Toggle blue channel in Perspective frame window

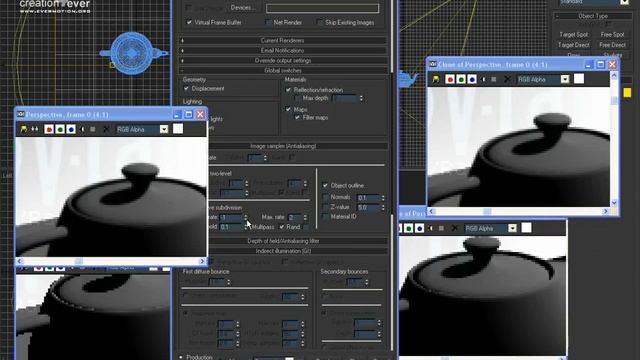pyautogui.click(x=71, y=129)
